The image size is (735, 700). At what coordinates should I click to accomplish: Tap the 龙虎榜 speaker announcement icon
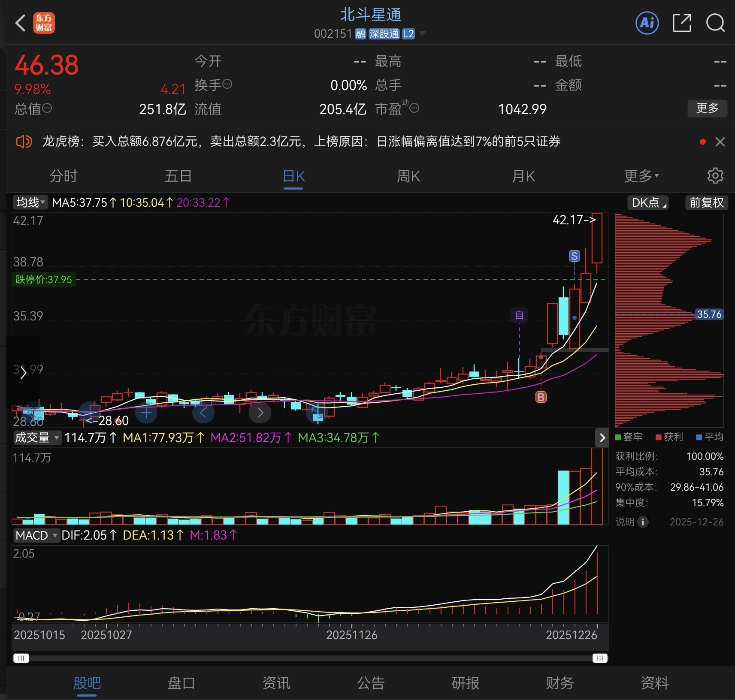24,142
